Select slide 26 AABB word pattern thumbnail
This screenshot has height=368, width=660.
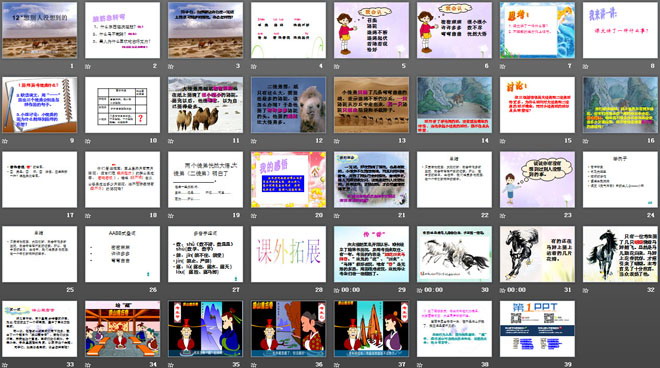click(x=122, y=254)
